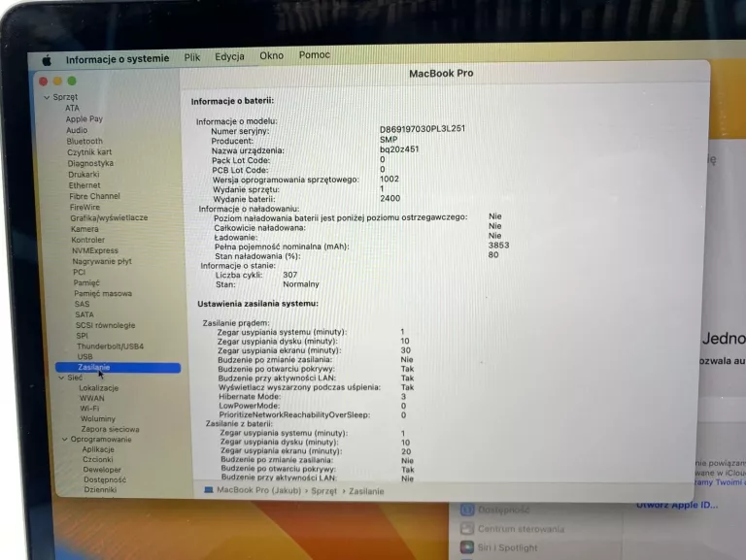Select Grafika/wyświetlacze in the sidebar

click(x=109, y=217)
